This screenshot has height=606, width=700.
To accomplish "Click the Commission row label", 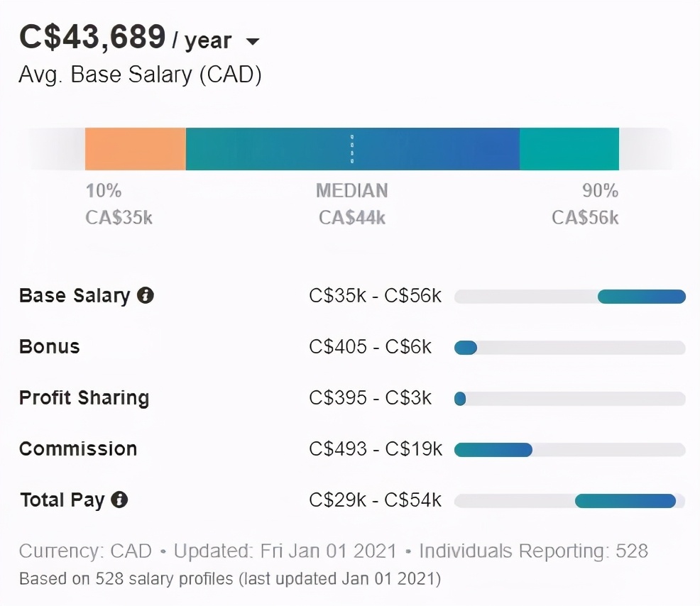I will 78,448.
